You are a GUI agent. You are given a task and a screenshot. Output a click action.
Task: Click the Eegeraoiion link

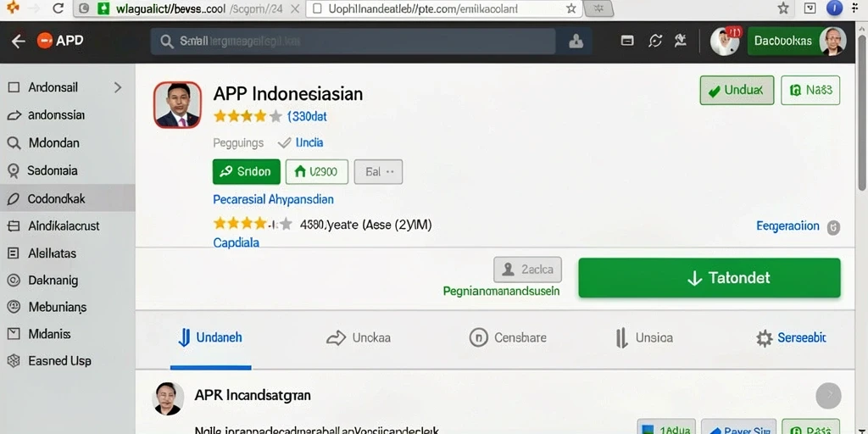(x=787, y=225)
